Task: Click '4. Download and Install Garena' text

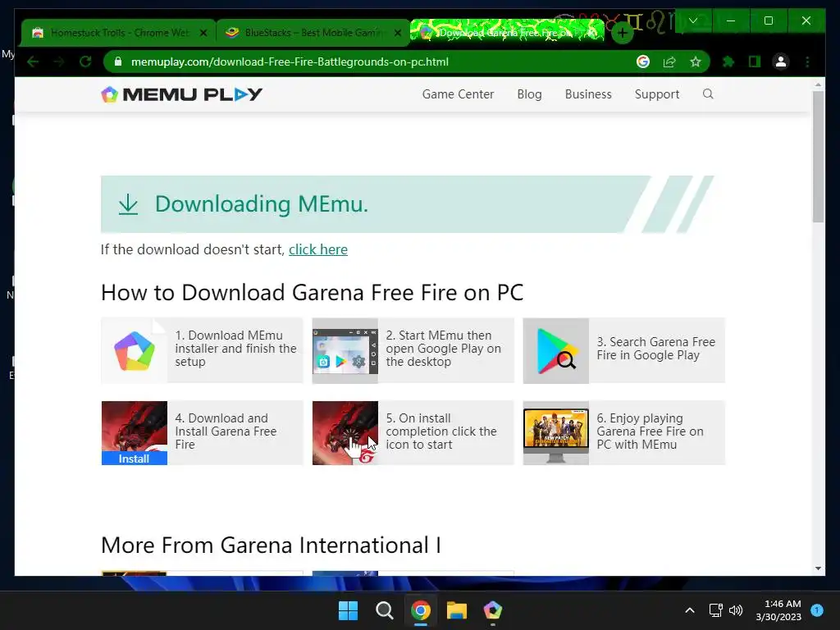Action: pyautogui.click(x=226, y=431)
